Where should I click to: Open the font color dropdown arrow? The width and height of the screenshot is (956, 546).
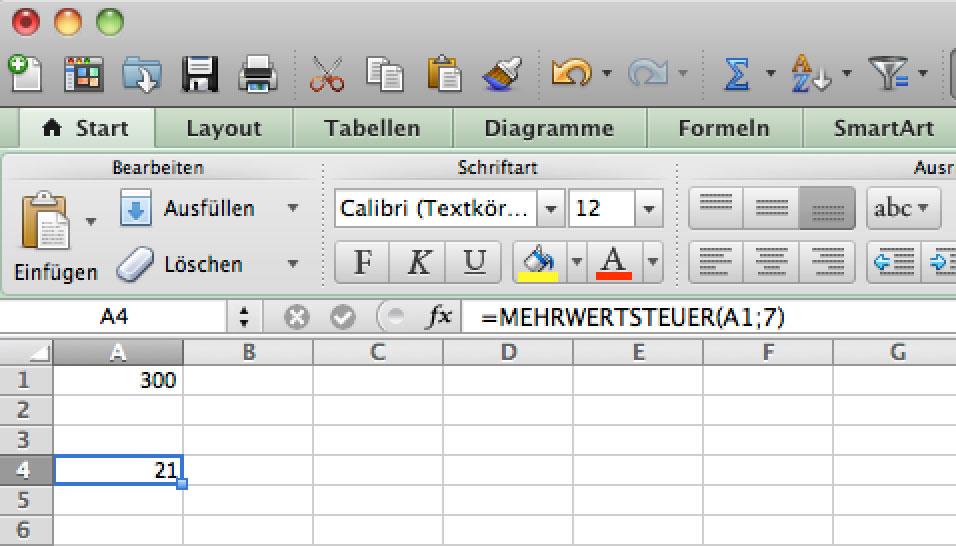[x=652, y=263]
